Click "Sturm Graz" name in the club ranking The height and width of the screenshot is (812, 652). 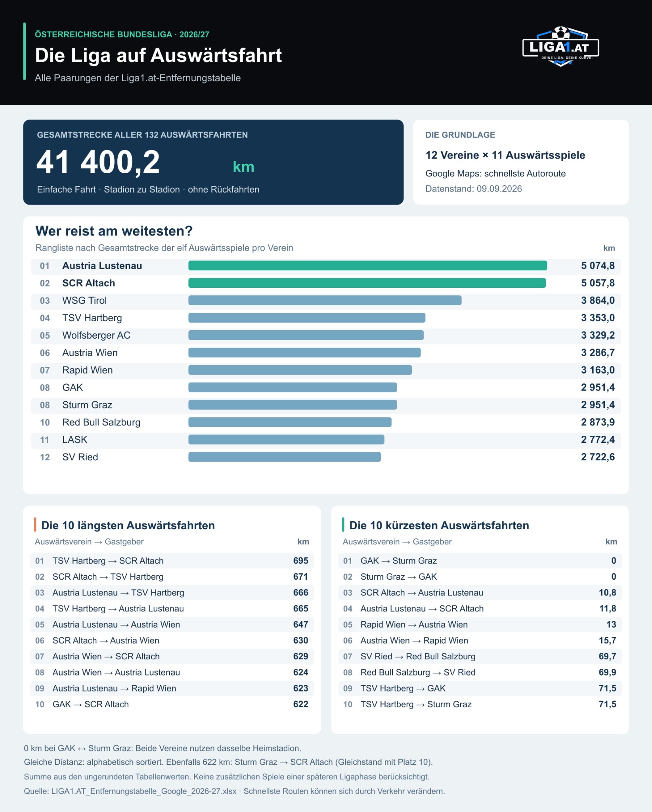[87, 405]
